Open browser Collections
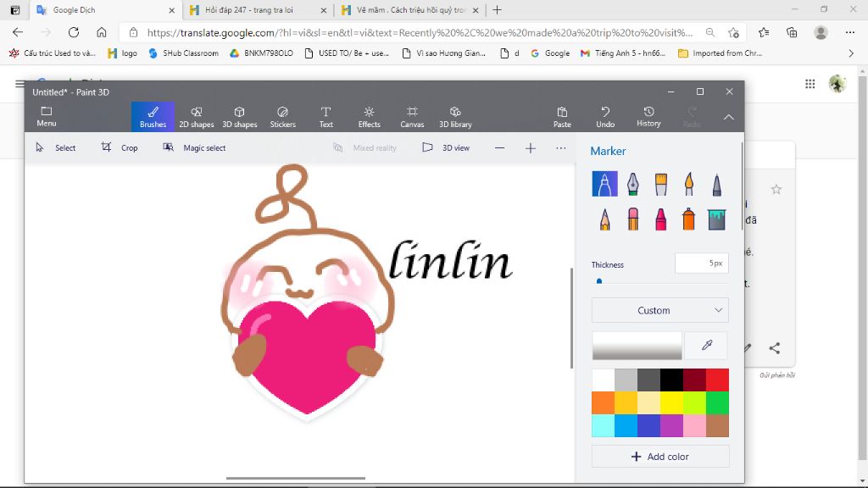The image size is (868, 488). (792, 33)
